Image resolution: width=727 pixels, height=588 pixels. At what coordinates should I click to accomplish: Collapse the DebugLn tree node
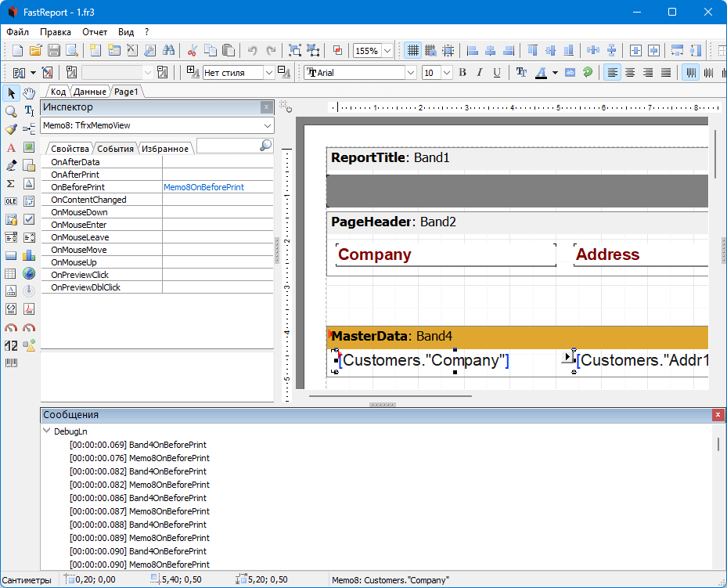(47, 431)
